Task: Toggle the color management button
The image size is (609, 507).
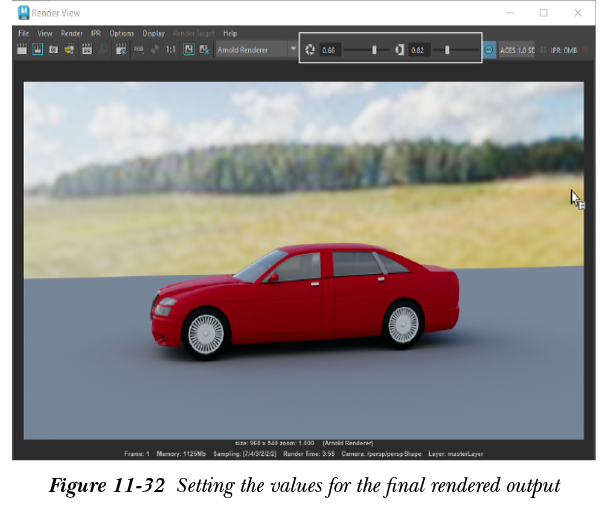Action: [489, 49]
